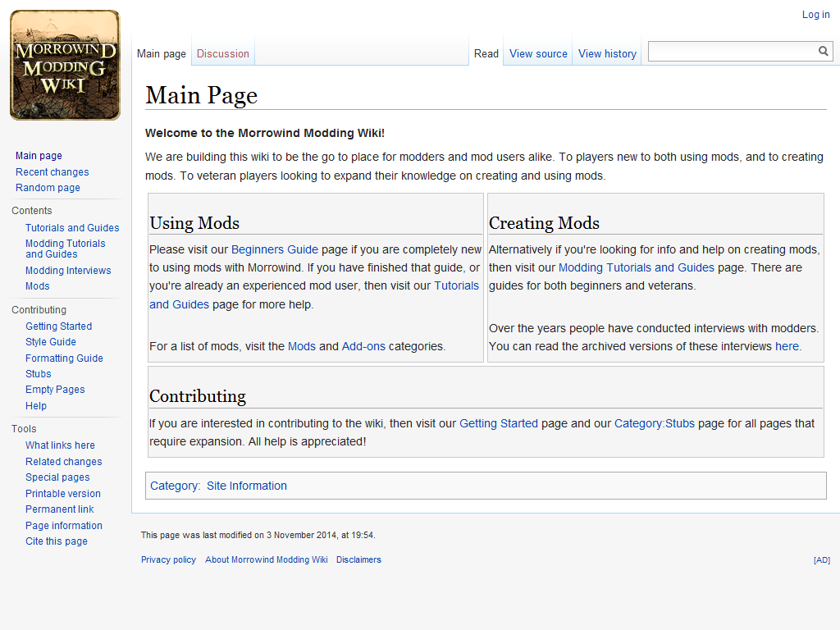Visit the Add-ons category link
The image size is (840, 630).
pos(363,346)
